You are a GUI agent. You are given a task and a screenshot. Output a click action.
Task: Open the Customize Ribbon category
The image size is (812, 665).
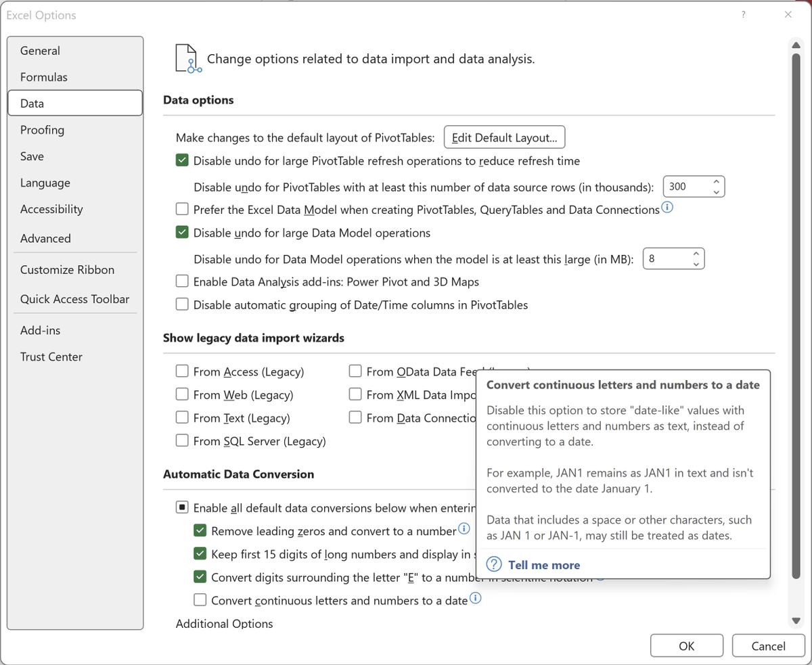click(x=75, y=269)
